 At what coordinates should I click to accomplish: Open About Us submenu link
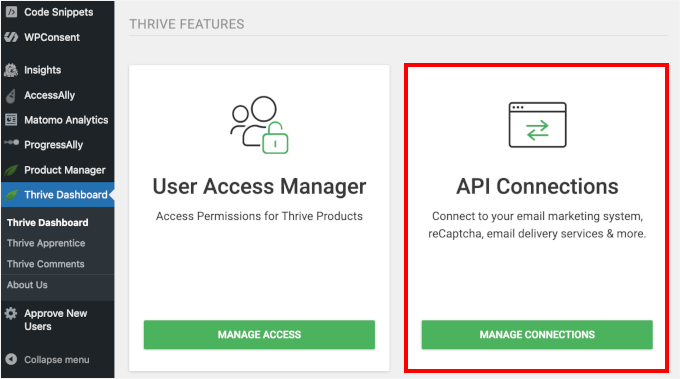(27, 285)
